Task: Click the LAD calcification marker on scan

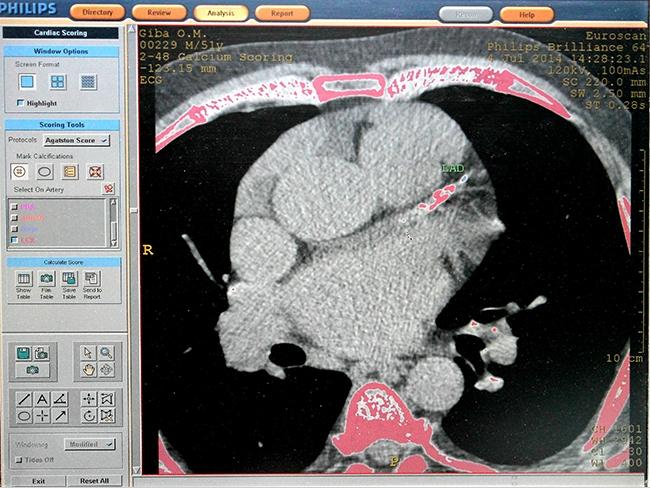Action: tap(437, 195)
